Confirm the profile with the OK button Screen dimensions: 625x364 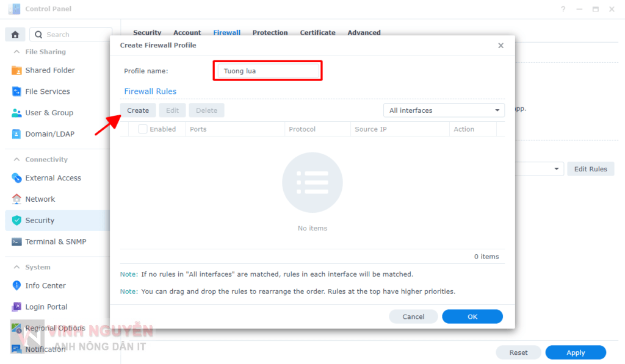coord(472,316)
